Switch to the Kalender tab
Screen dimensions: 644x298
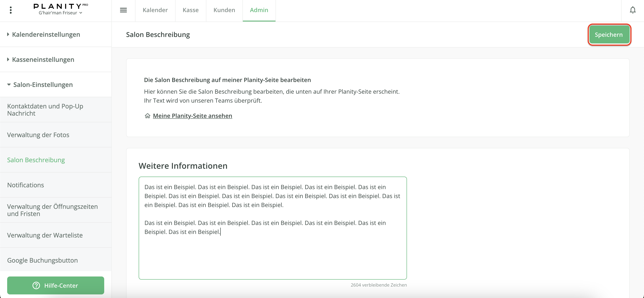[x=155, y=10]
